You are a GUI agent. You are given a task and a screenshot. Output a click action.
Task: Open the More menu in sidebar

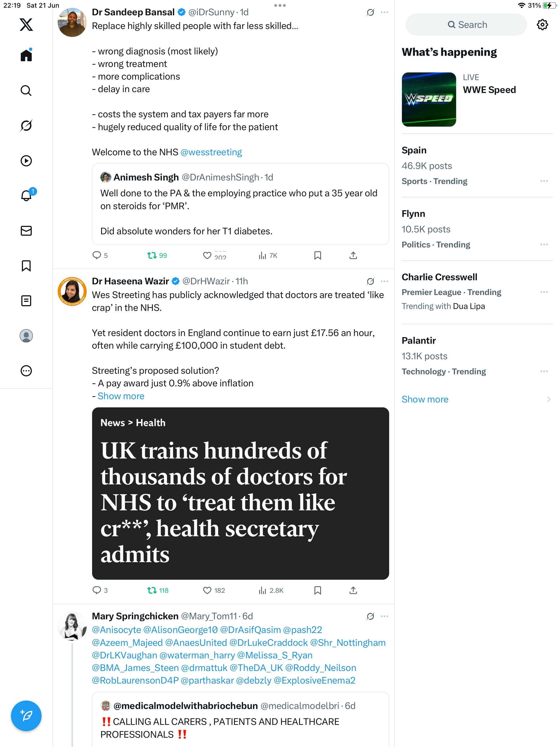[x=26, y=370]
